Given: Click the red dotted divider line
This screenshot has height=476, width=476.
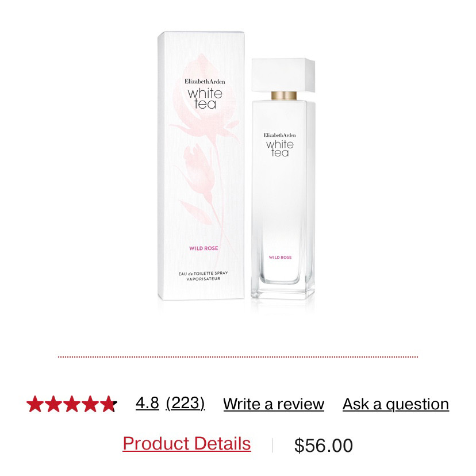Looking at the screenshot, I should 238,356.
